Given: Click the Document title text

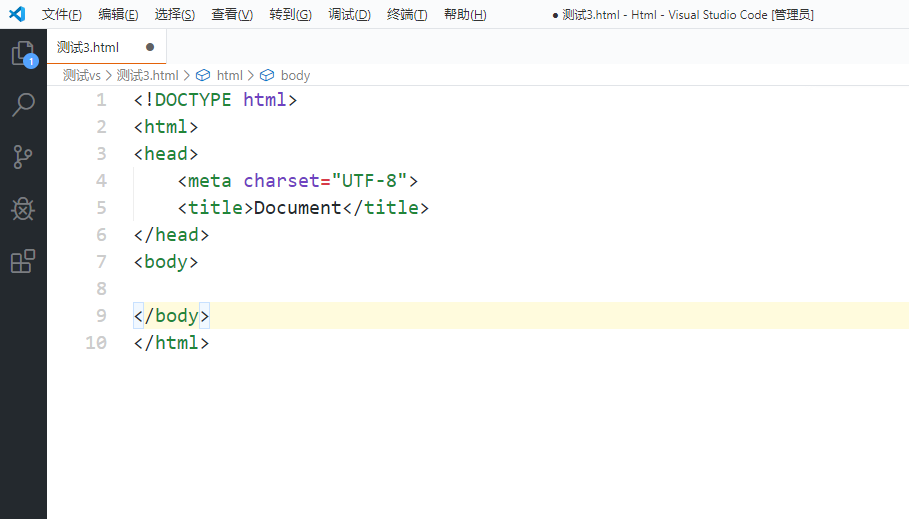Looking at the screenshot, I should (x=297, y=208).
